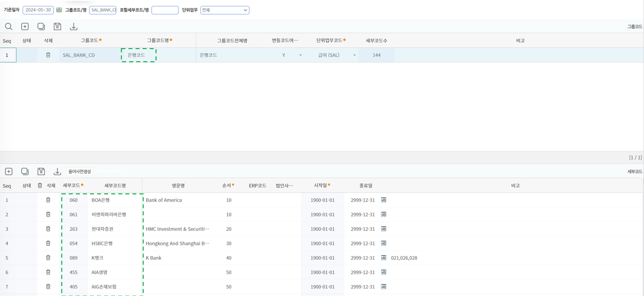Open end date calendar for 비엔피파리바은행
Image resolution: width=644 pixels, height=296 pixels.
click(384, 214)
